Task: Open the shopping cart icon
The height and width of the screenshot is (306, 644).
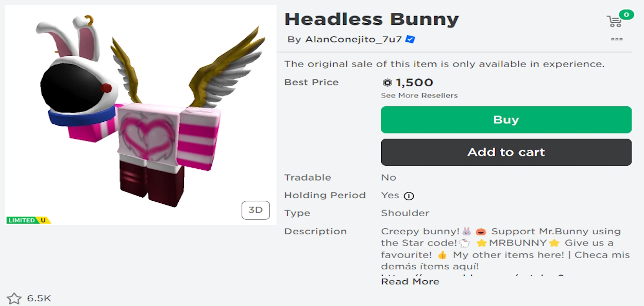Action: [613, 21]
